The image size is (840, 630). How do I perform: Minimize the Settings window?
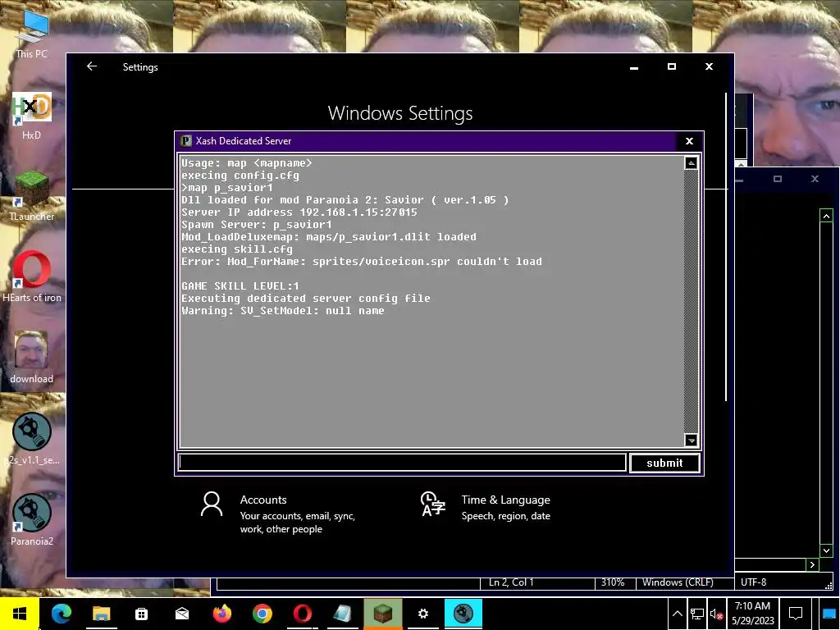(x=634, y=67)
